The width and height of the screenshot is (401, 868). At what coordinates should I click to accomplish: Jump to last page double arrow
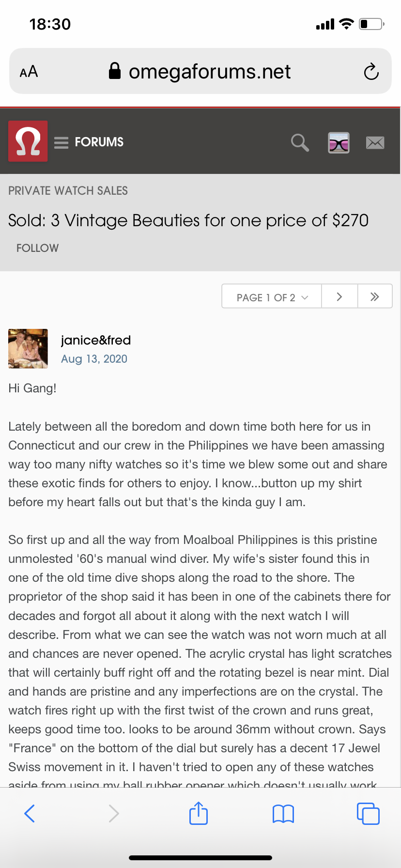point(375,297)
